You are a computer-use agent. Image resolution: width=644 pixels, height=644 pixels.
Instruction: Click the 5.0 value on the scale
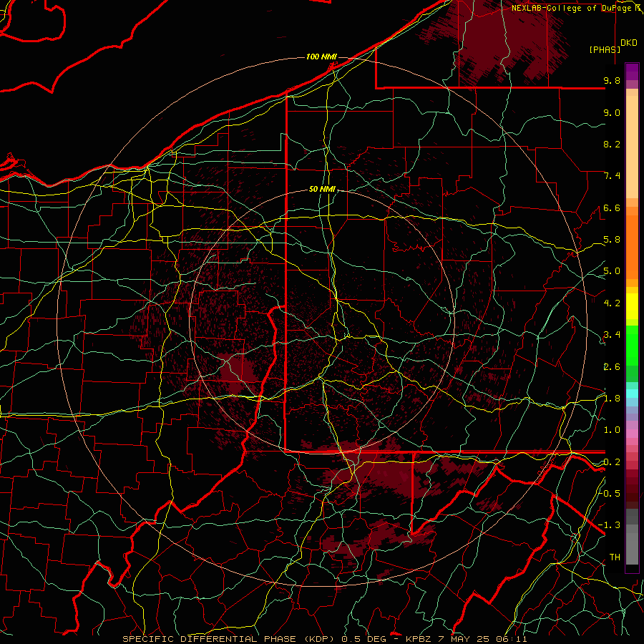(612, 271)
